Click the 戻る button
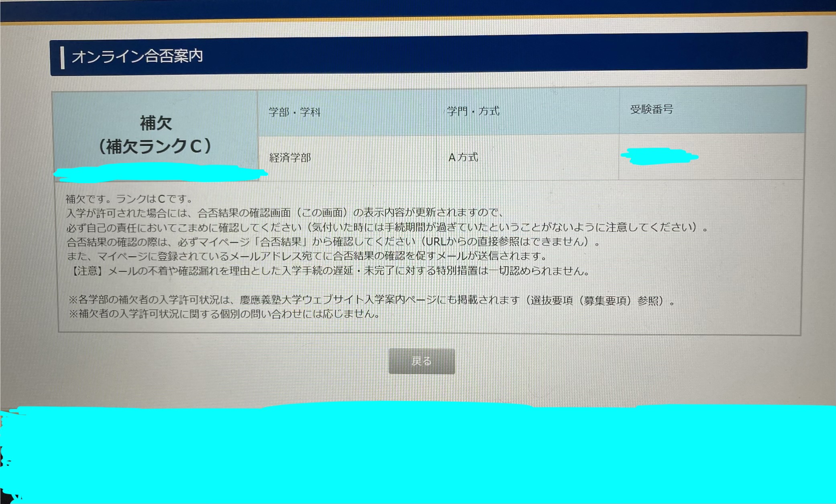Screen dimensions: 836x504 tap(421, 361)
